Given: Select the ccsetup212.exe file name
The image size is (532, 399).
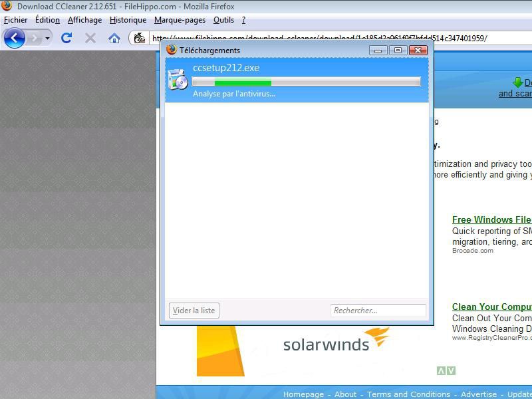Looking at the screenshot, I should pyautogui.click(x=226, y=68).
